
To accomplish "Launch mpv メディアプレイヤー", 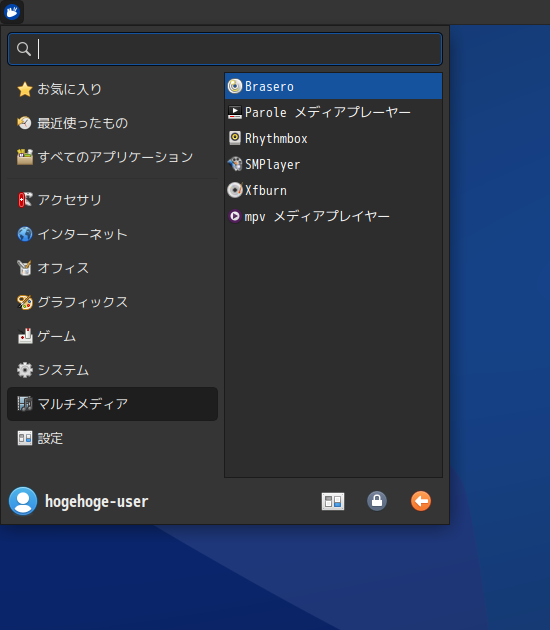I will click(333, 217).
